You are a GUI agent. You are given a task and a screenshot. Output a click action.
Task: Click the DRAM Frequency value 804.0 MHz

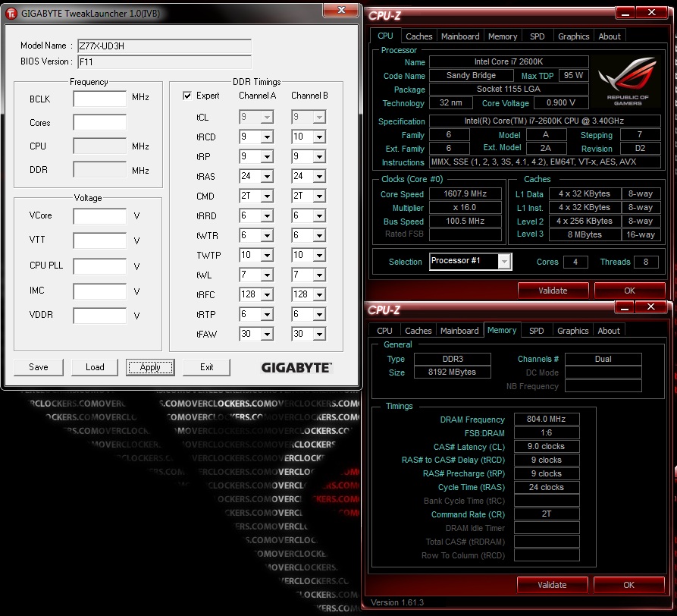(547, 419)
